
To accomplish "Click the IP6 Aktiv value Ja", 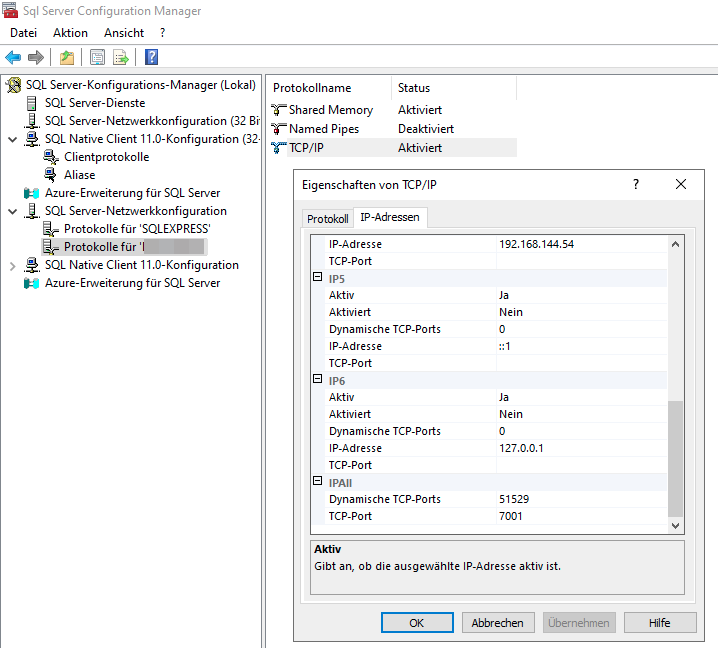I will tap(504, 398).
